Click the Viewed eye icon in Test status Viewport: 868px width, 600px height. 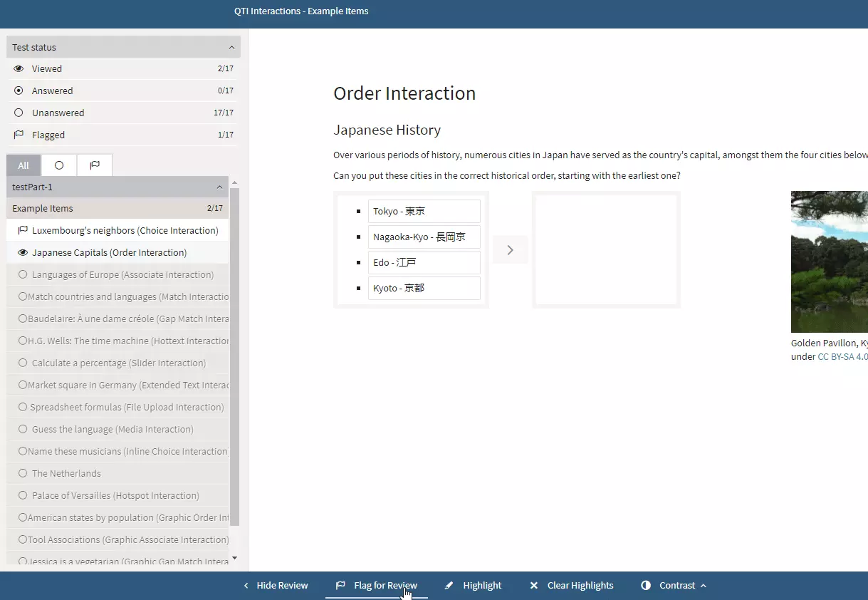coord(17,68)
